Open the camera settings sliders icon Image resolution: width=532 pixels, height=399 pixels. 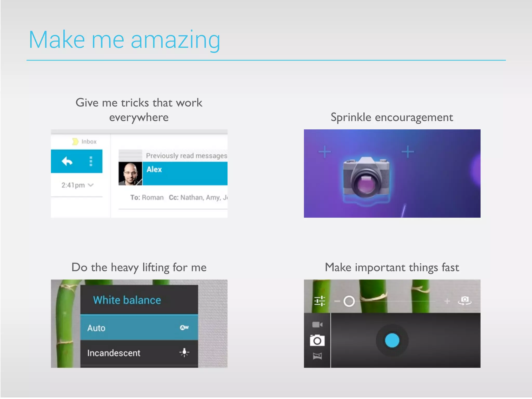pyautogui.click(x=320, y=301)
